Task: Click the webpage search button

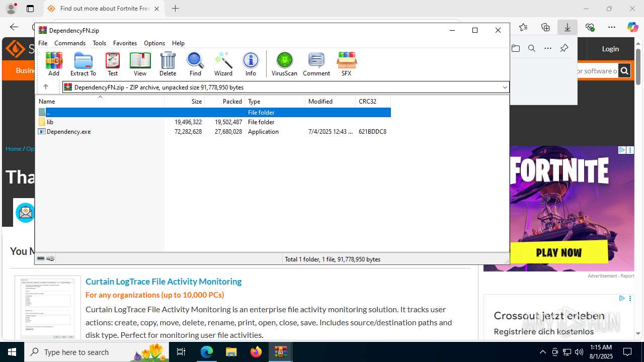Action: (x=624, y=71)
